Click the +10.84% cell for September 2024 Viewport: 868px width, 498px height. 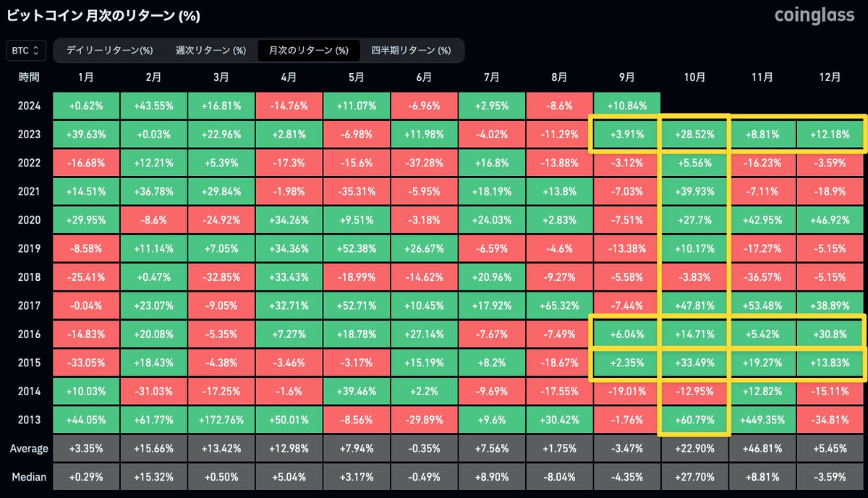(627, 106)
